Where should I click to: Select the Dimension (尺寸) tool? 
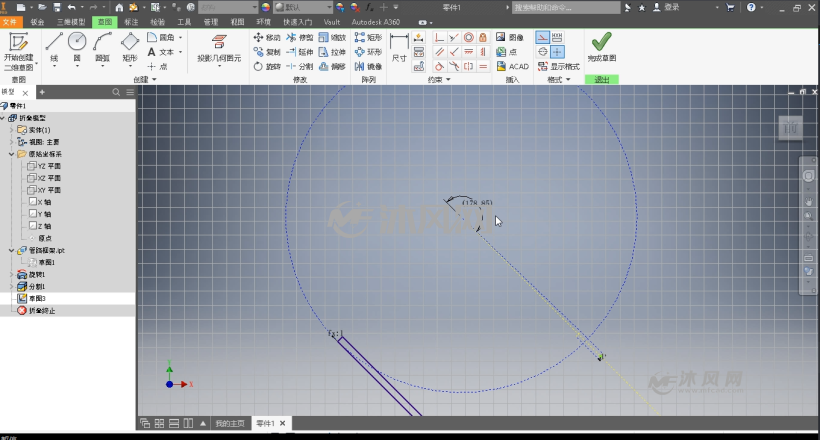click(x=399, y=48)
